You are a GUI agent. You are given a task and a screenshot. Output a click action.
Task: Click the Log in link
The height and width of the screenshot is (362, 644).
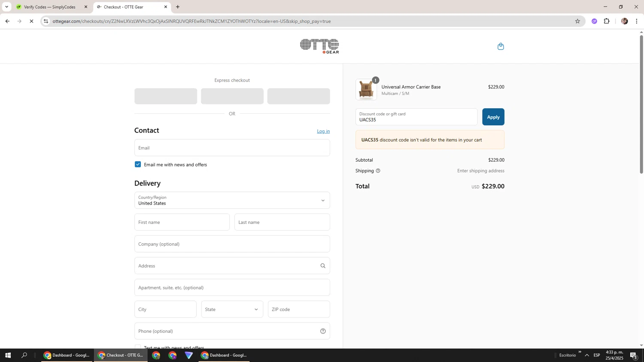coord(323,131)
